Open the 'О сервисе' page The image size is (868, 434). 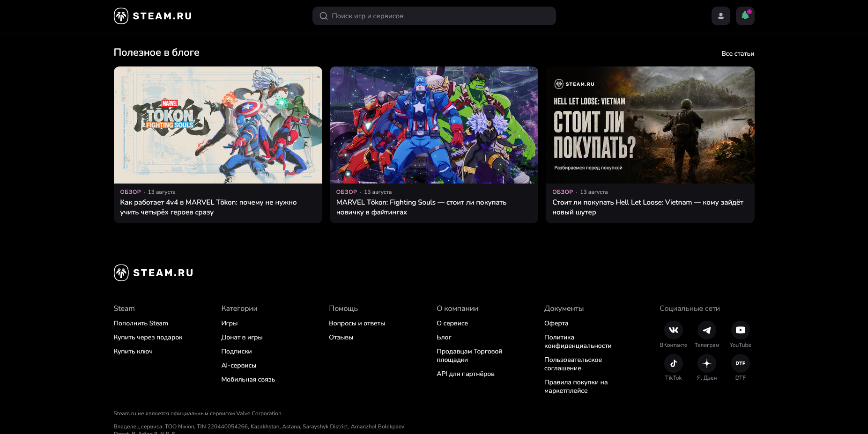coord(452,323)
